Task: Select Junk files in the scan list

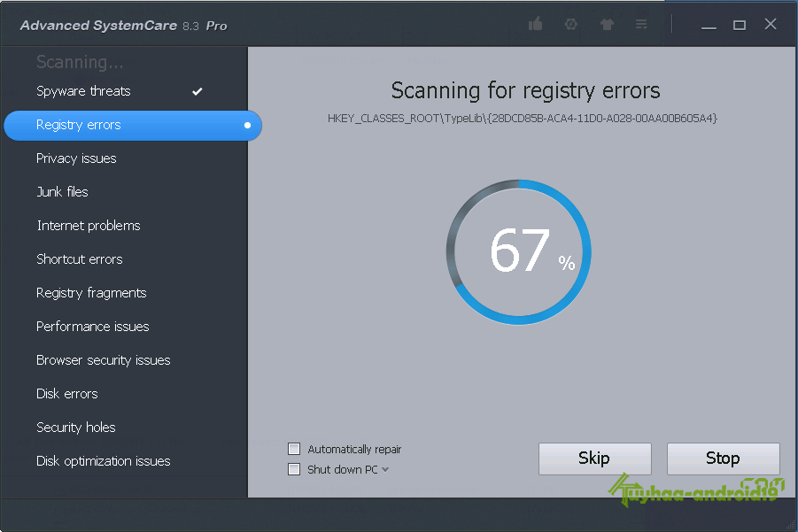Action: pos(62,192)
